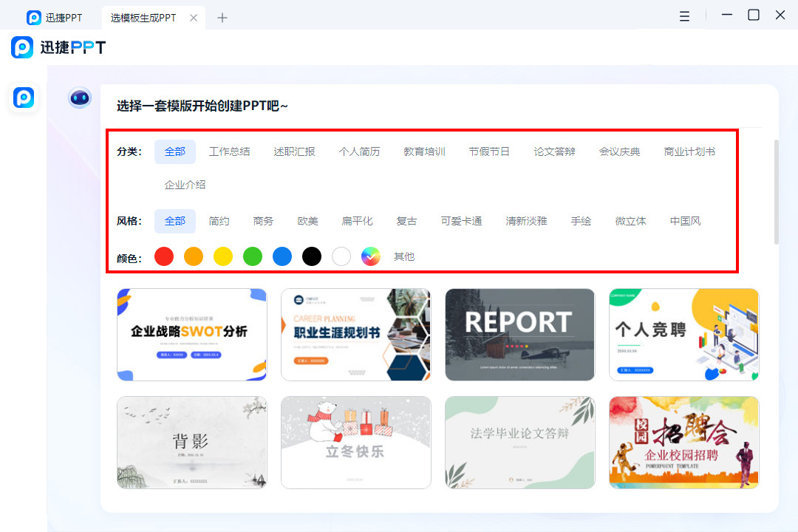
Task: Filter templates by 论文答辩
Action: click(x=554, y=151)
